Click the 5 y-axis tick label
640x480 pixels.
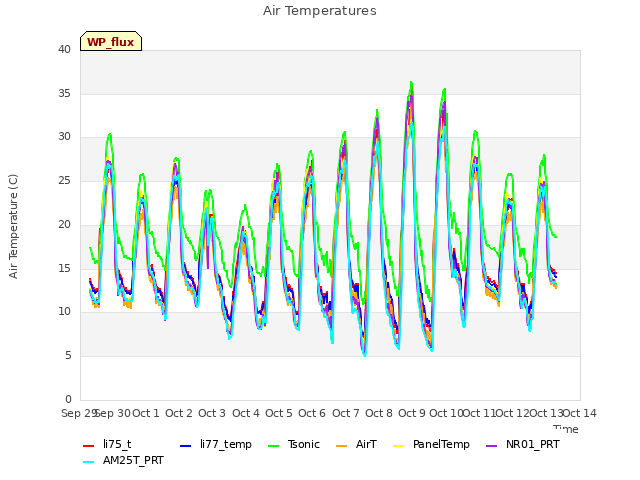coord(68,356)
